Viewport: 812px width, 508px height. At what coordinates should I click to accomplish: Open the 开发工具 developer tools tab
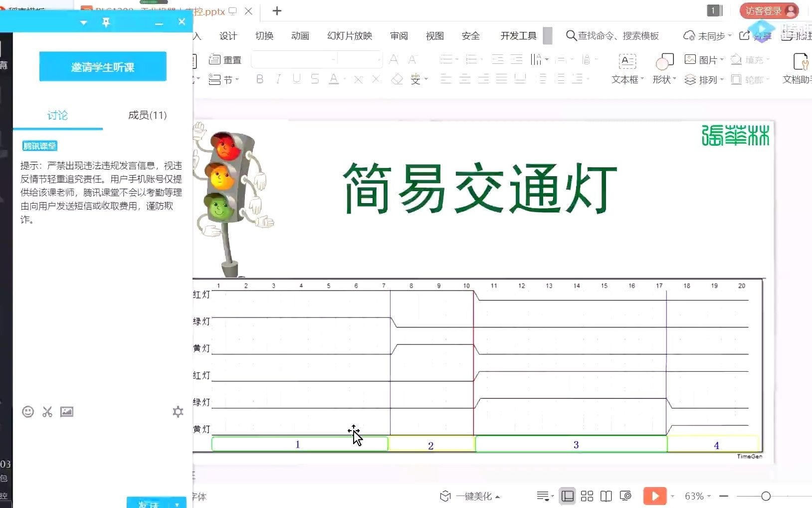[x=519, y=36]
